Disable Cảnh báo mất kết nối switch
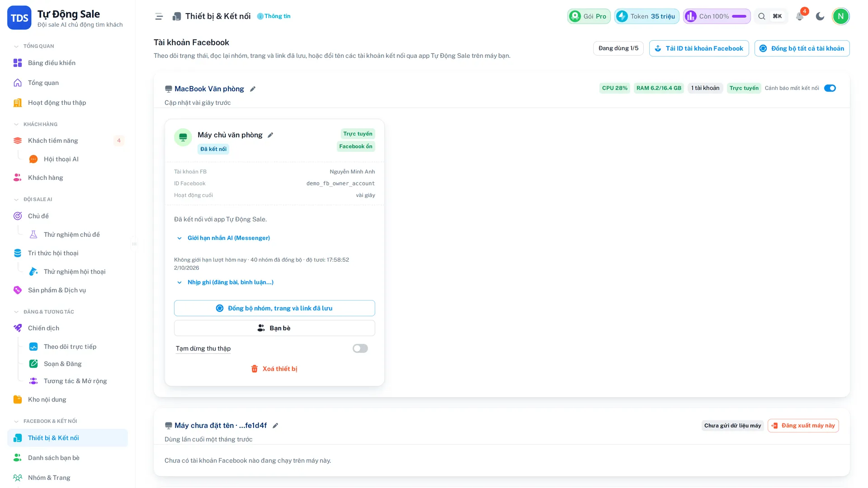 pos(830,88)
